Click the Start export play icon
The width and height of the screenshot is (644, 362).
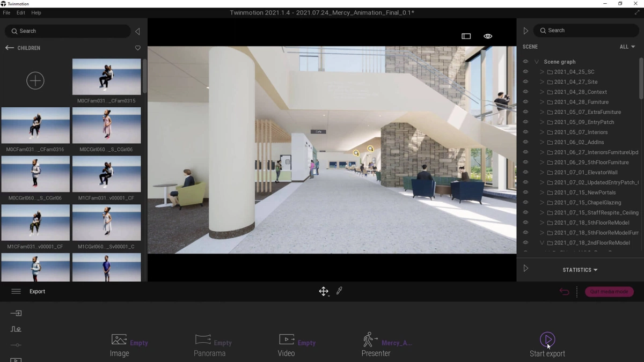point(547,339)
